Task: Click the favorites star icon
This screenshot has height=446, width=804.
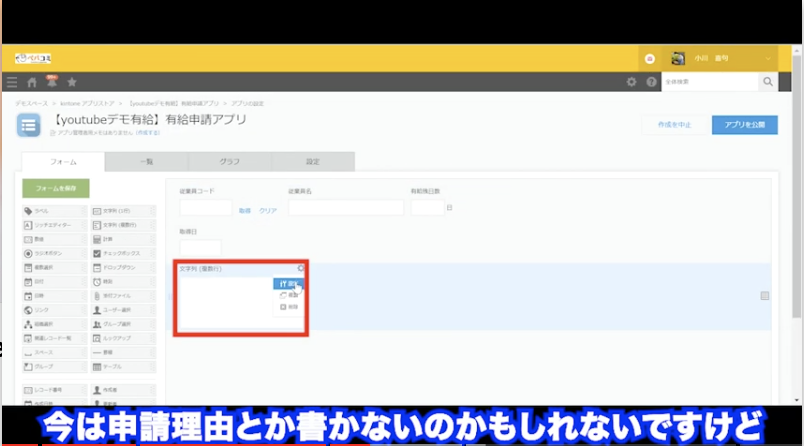Action: (x=71, y=82)
